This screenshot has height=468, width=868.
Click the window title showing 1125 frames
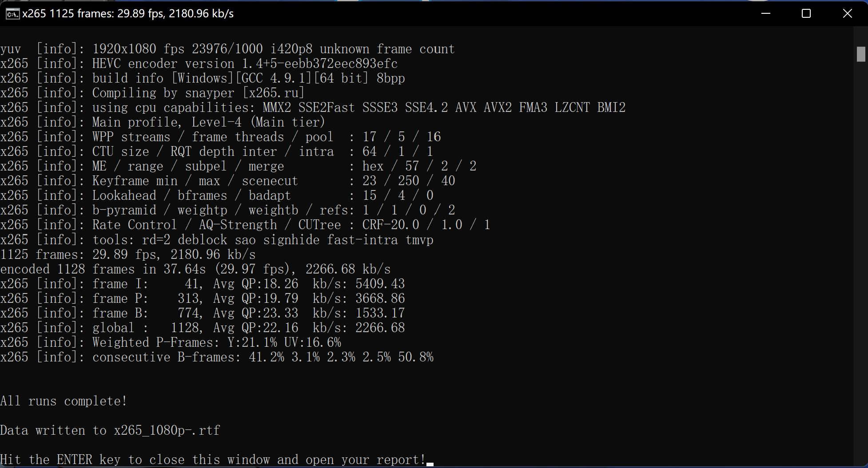[x=128, y=14]
